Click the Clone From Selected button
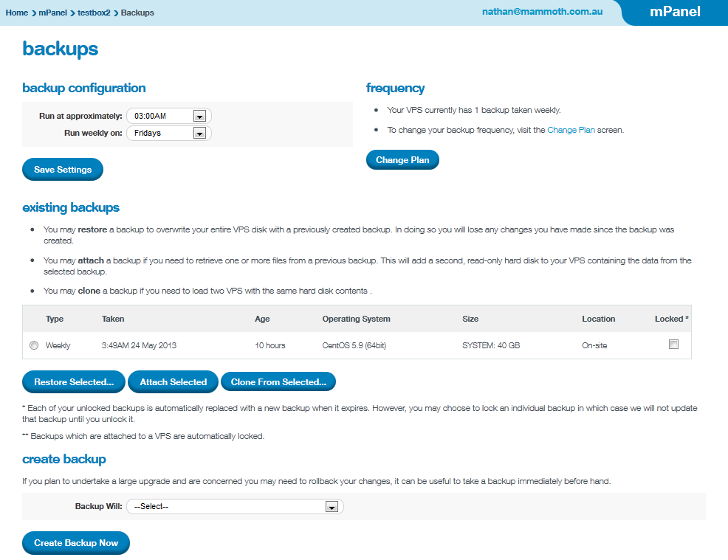The image size is (728, 560). pos(278,382)
